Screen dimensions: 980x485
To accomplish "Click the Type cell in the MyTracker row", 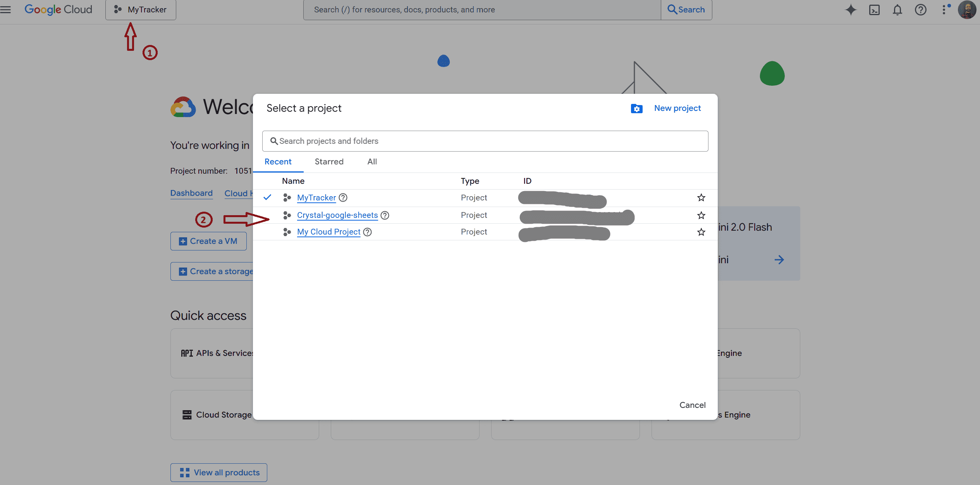I will point(474,198).
